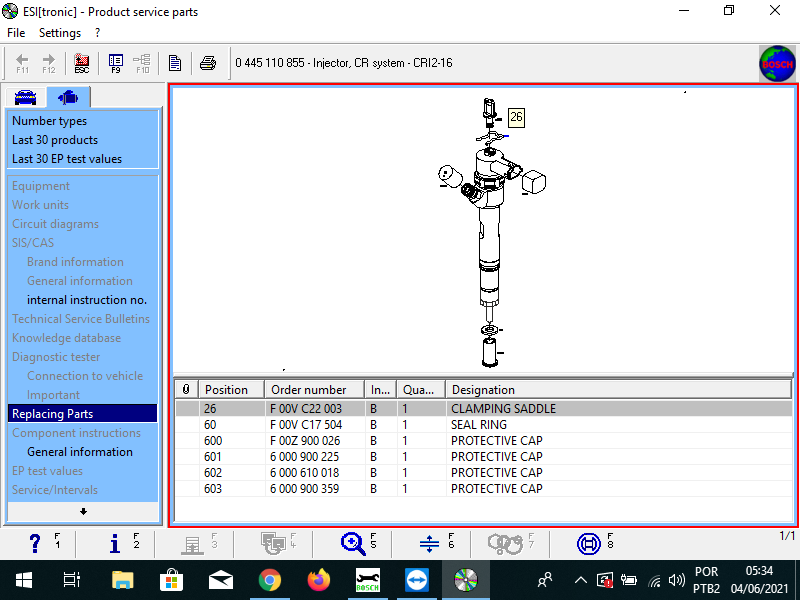800x600 pixels.
Task: Open the File menu
Action: pos(16,32)
